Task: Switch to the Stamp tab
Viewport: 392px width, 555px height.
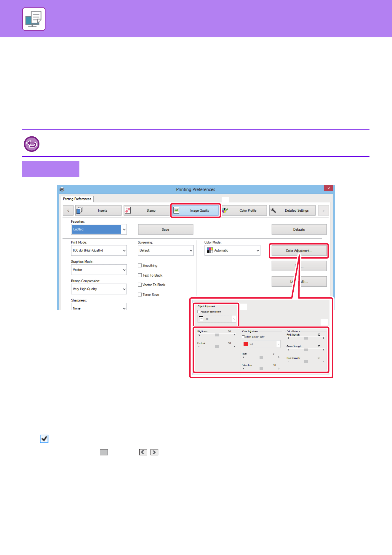Action: coord(147,210)
